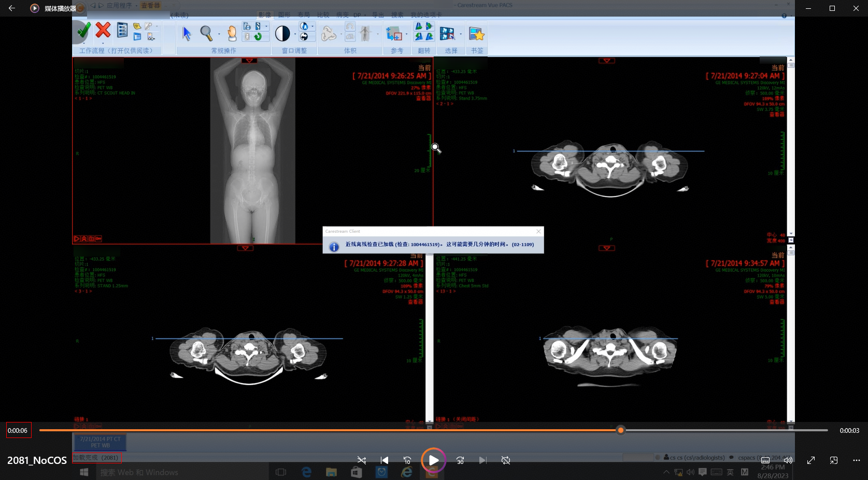
Task: Open the 图形 ribbon tab
Action: (x=284, y=15)
